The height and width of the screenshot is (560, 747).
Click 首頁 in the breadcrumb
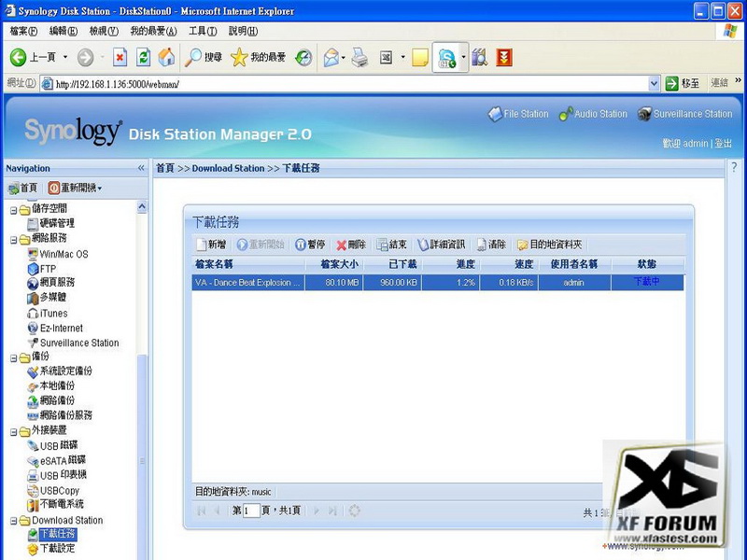point(165,168)
